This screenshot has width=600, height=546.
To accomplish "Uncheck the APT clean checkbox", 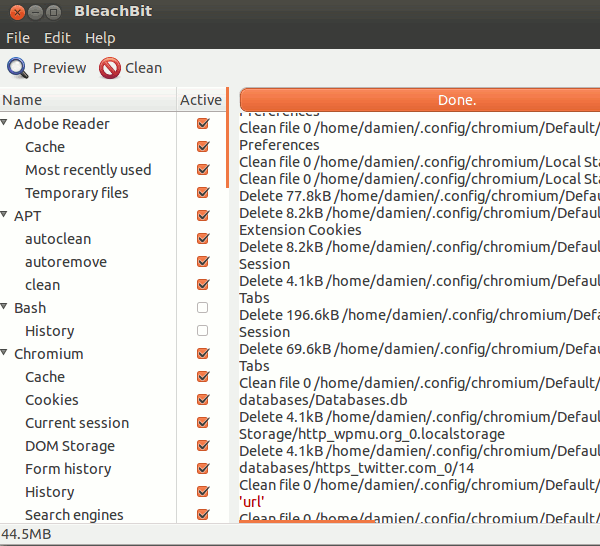I will click(x=203, y=285).
